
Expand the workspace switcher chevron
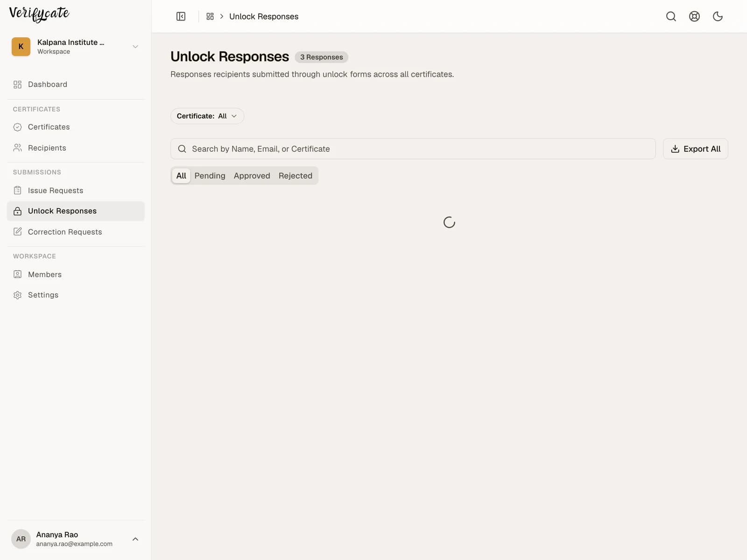(x=135, y=47)
